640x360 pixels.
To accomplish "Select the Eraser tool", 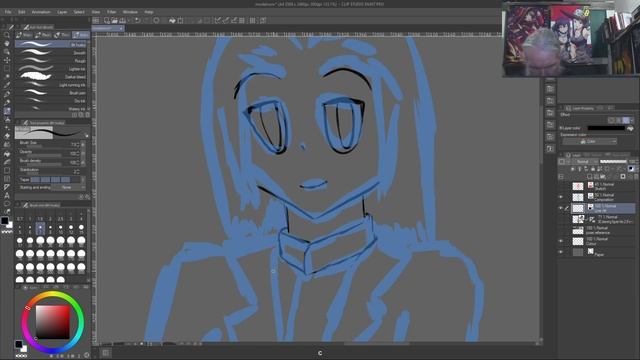I will point(7,136).
